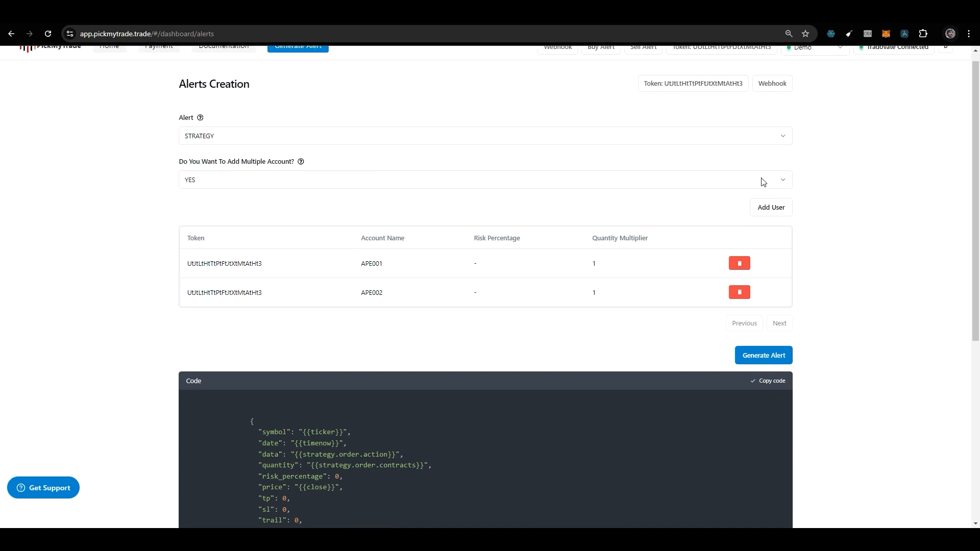Click the Generate Alert button in navbar

point(298,46)
